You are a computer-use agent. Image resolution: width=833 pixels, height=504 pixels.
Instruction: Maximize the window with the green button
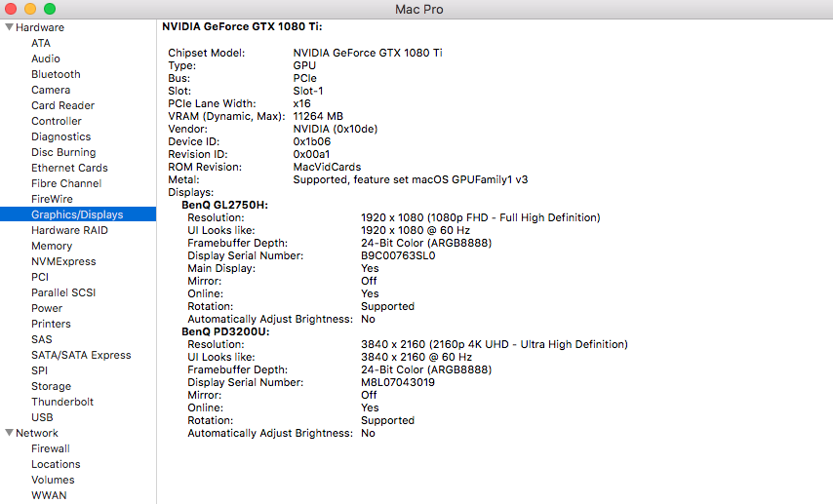50,9
